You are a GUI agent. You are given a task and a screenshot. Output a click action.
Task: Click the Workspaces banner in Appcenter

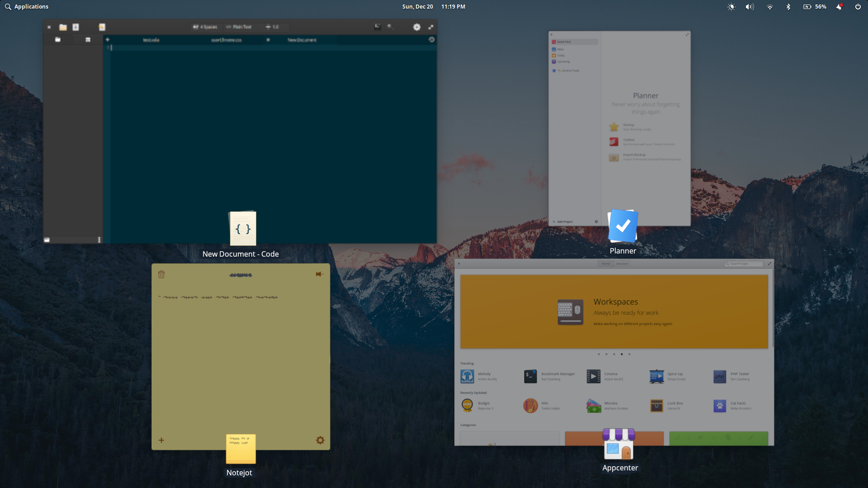tap(614, 312)
